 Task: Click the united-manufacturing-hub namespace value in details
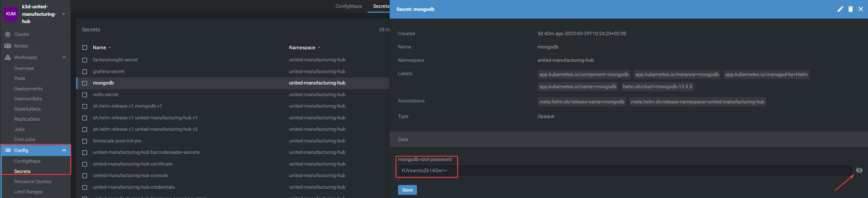[x=566, y=60]
